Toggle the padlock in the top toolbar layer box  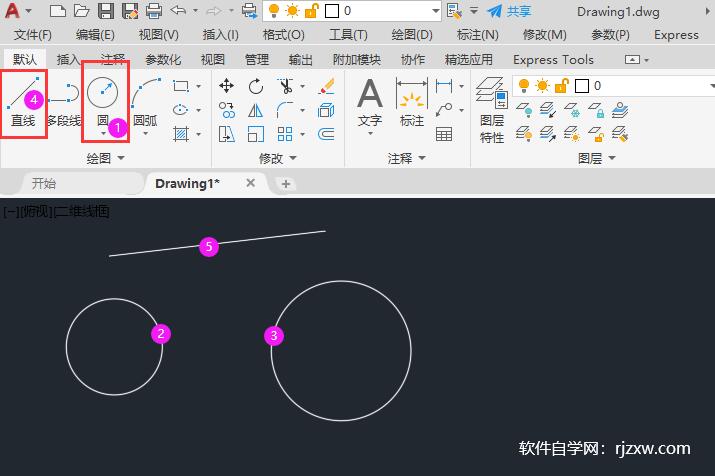coord(311,10)
